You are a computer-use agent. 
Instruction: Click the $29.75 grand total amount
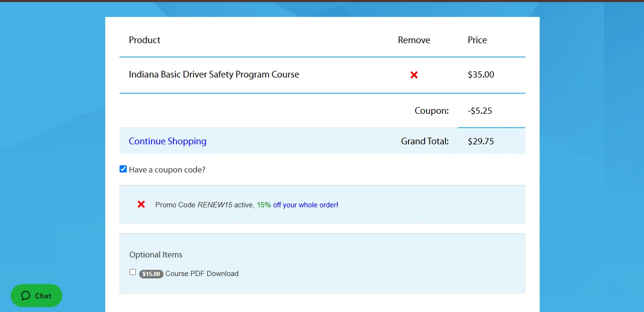click(x=481, y=141)
